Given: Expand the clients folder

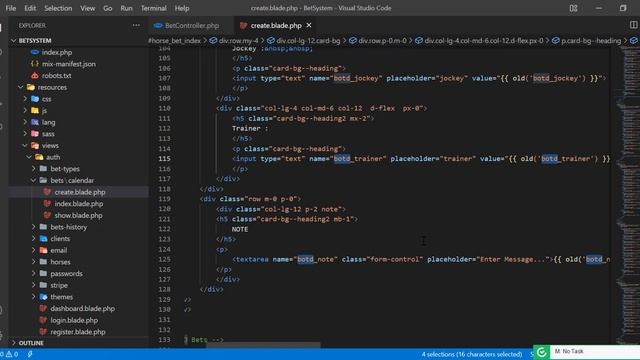Looking at the screenshot, I should [33, 238].
